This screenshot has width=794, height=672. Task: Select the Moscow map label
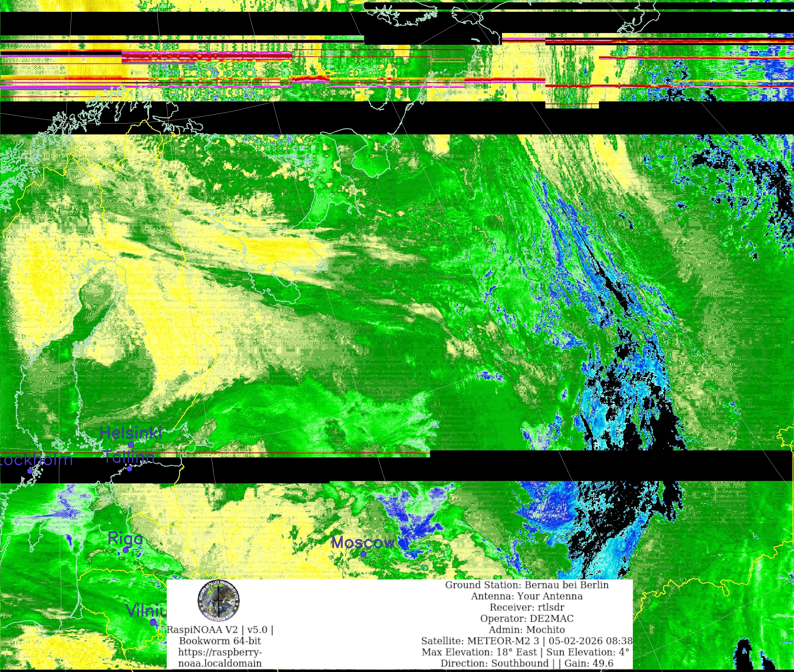pos(363,543)
